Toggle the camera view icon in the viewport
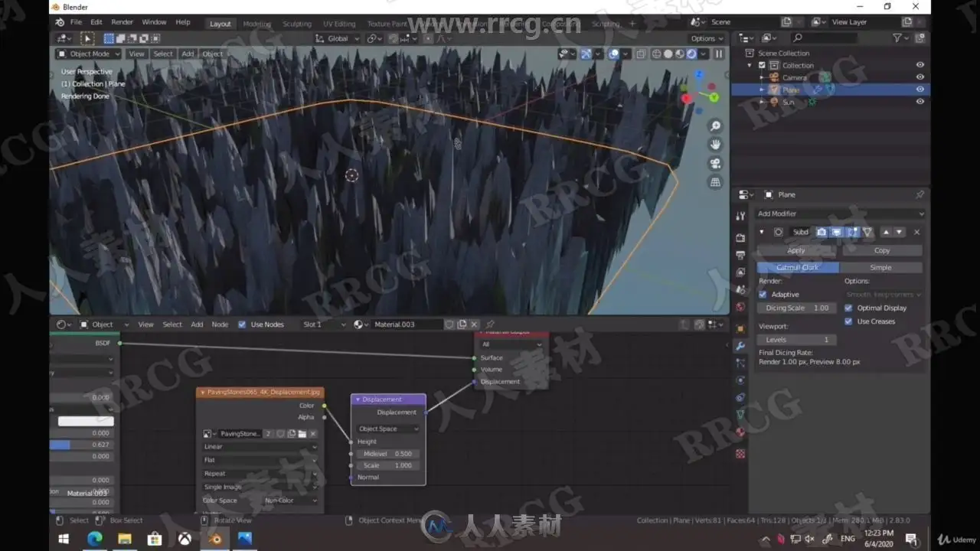Screen dimensions: 980x551 click(715, 164)
